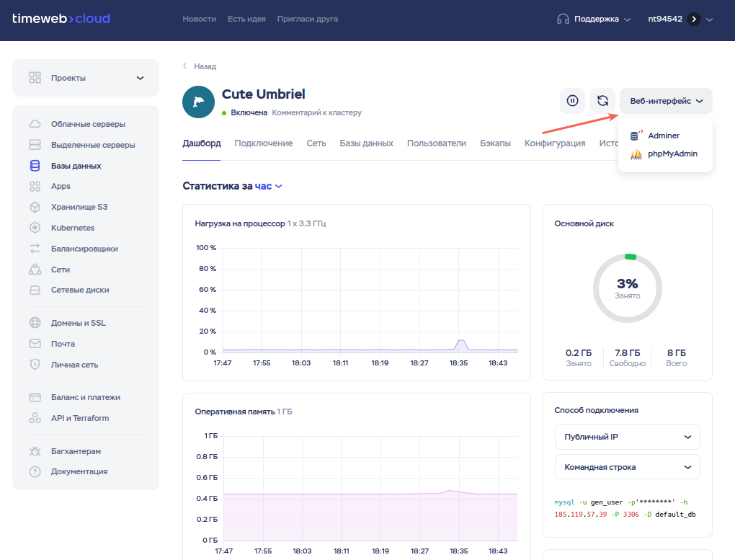Viewport: 735px width, 560px height.
Task: Click the documentation question mark icon
Action: click(35, 471)
